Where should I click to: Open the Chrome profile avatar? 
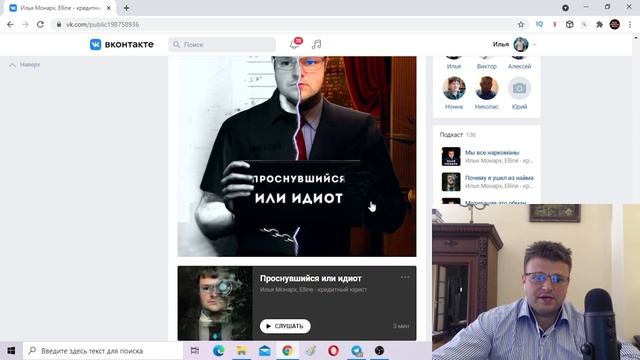click(614, 24)
